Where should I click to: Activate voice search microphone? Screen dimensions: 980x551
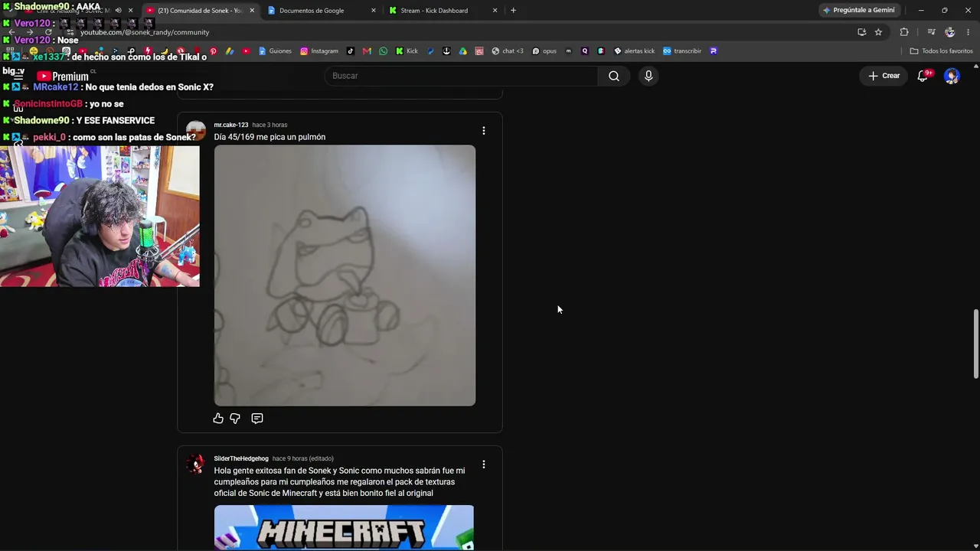coord(648,76)
